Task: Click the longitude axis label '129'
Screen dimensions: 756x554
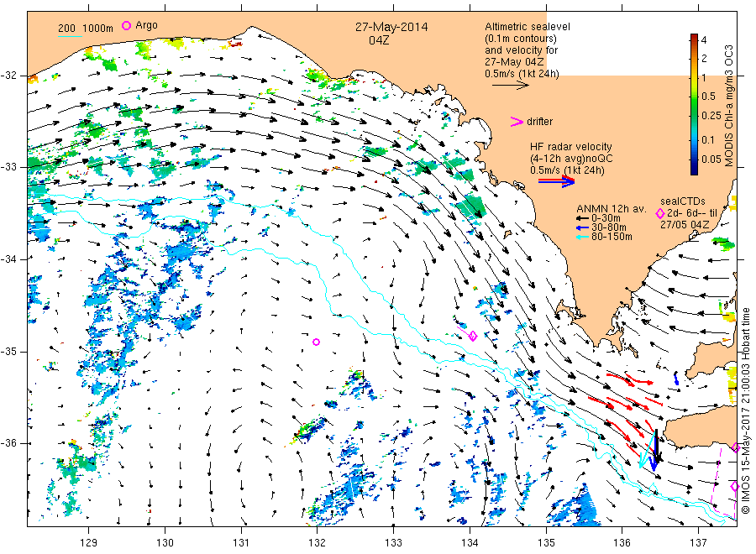Action: point(89,543)
